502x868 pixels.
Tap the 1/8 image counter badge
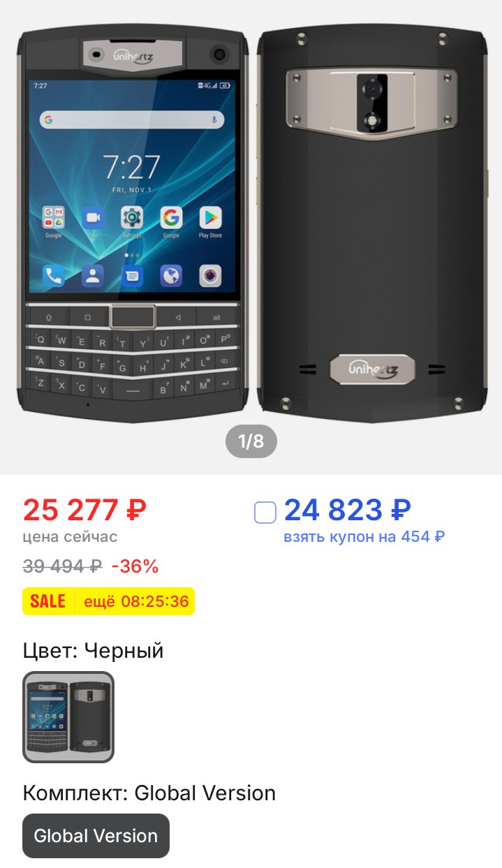pyautogui.click(x=251, y=441)
